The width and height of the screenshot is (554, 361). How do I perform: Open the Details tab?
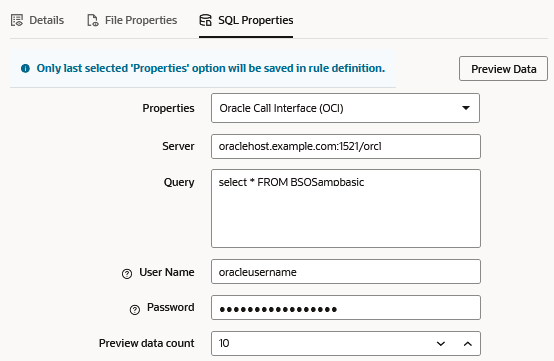click(37, 20)
